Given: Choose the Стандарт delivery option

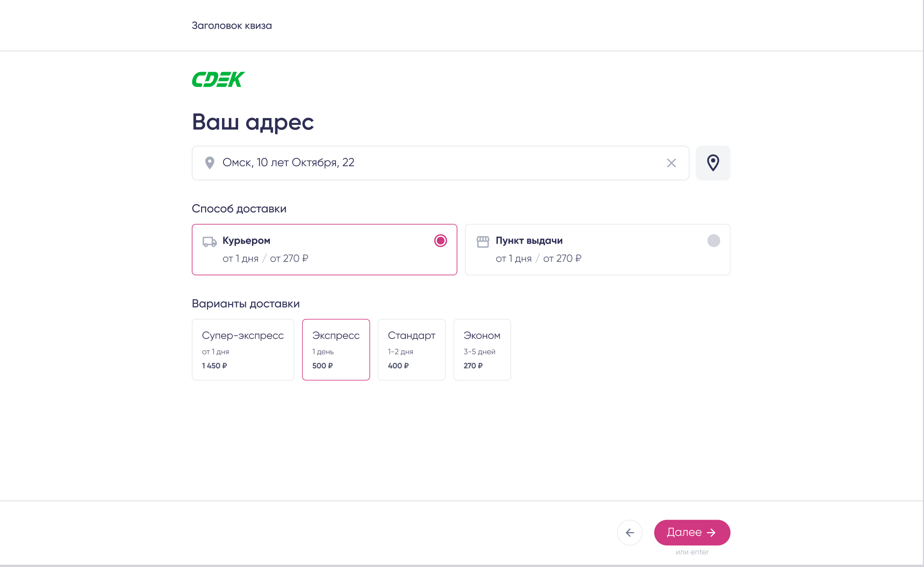Looking at the screenshot, I should pos(411,350).
